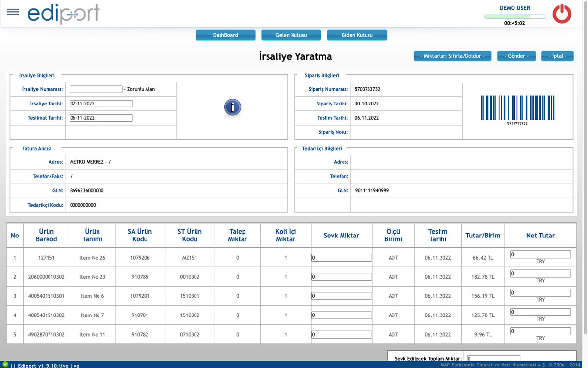Image resolution: width=588 pixels, height=368 pixels.
Task: Click the blue info icon
Action: tap(233, 107)
